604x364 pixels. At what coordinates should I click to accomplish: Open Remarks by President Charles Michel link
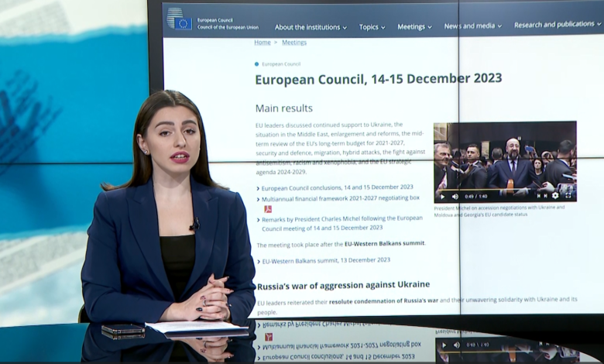click(x=342, y=223)
